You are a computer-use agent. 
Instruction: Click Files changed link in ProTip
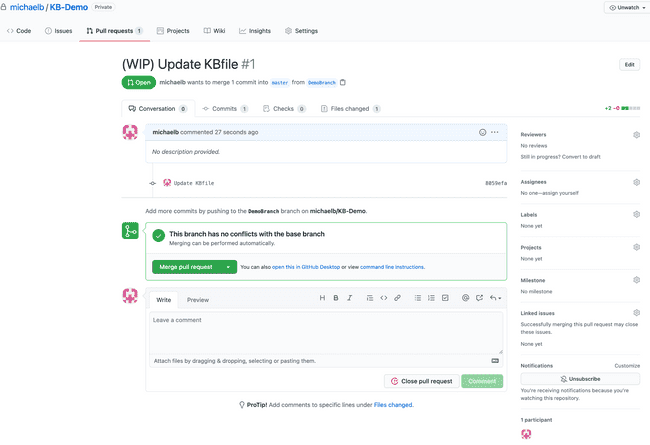click(x=393, y=405)
